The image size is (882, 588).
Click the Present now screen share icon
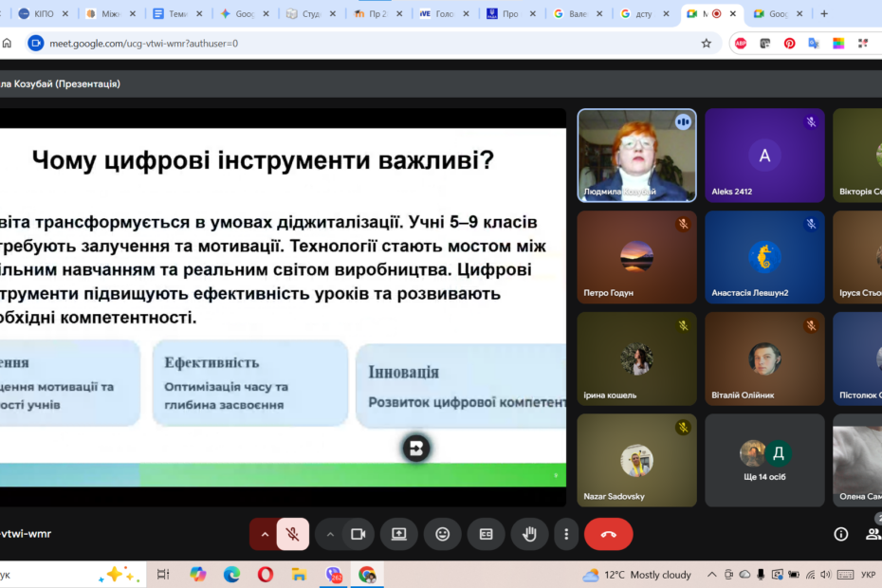pyautogui.click(x=398, y=534)
